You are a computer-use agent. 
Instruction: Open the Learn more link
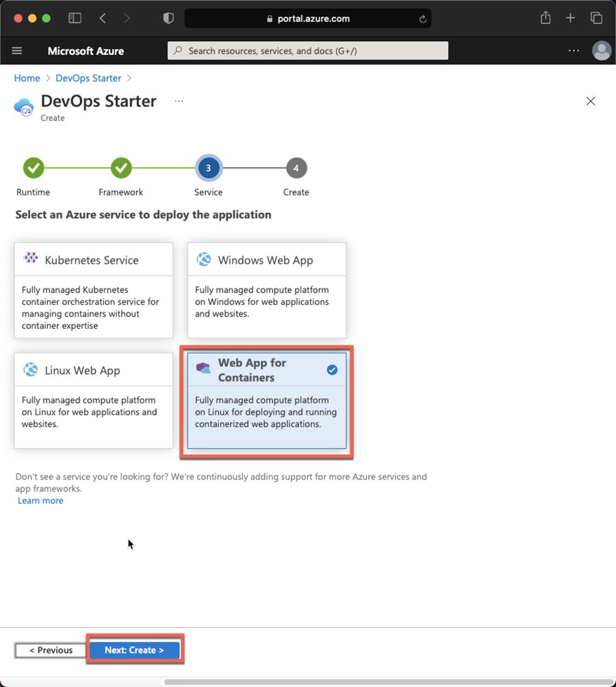pyautogui.click(x=40, y=500)
